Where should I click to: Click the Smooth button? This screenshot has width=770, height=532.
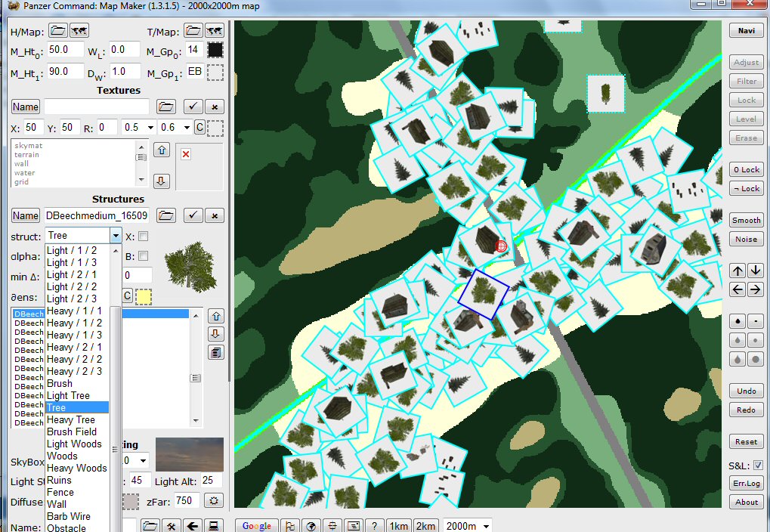coord(747,220)
